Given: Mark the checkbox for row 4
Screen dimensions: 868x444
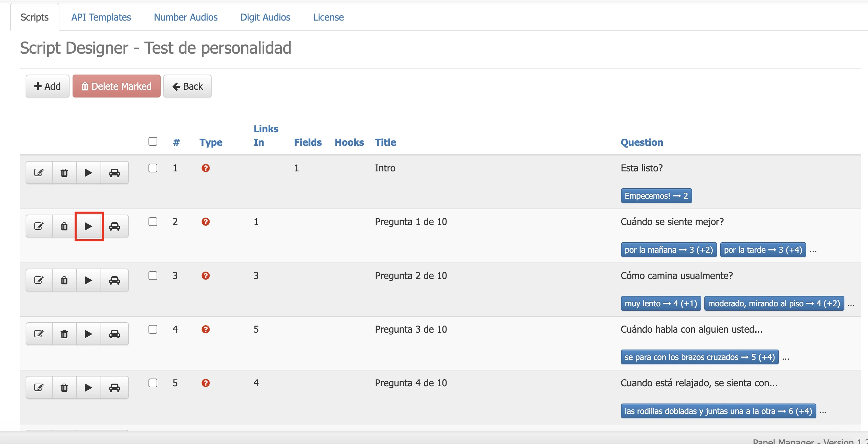Looking at the screenshot, I should [153, 329].
